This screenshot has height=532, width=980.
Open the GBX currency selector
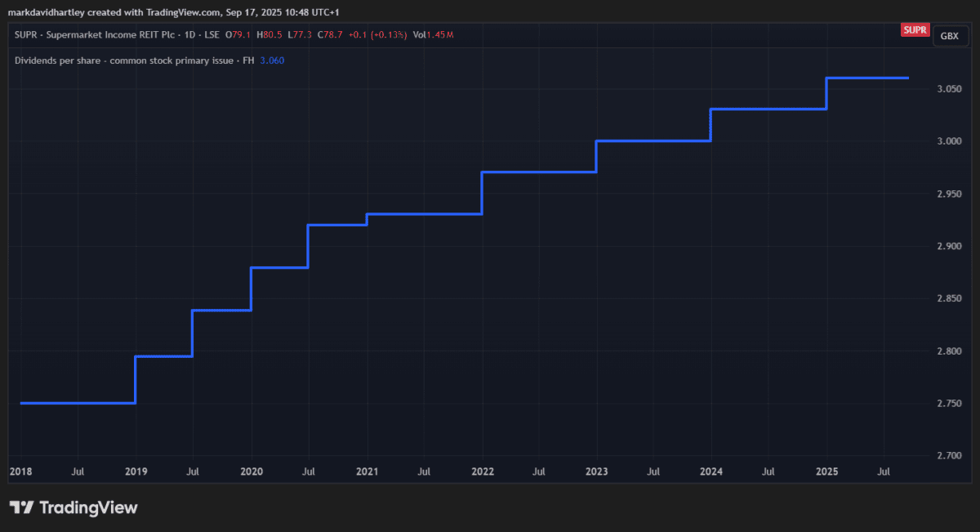[949, 35]
